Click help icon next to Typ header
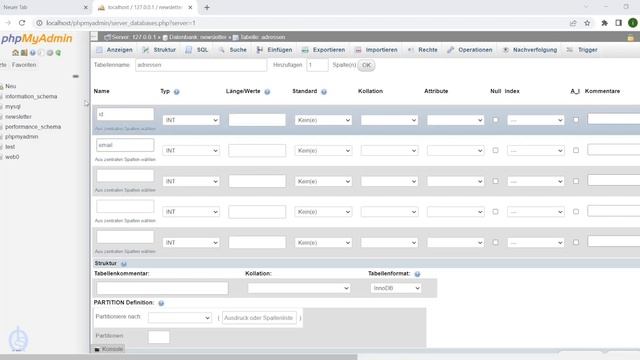The width and height of the screenshot is (640, 360). [177, 92]
